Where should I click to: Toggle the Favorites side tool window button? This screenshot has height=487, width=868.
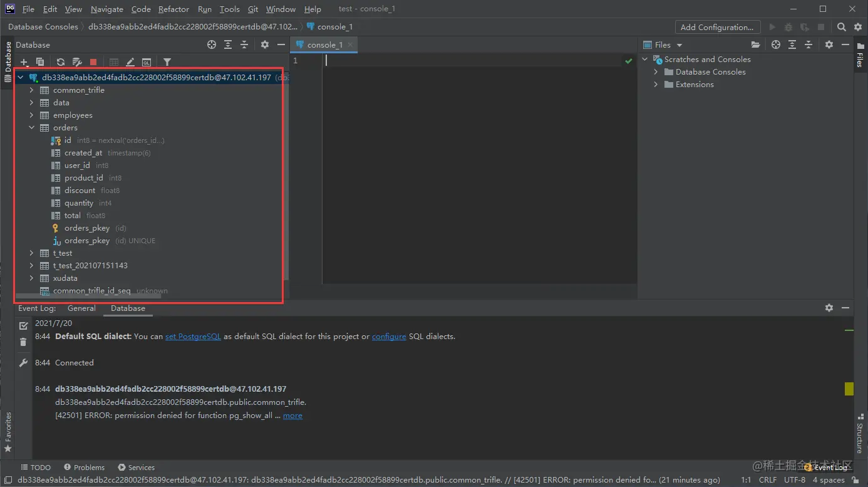(8, 432)
